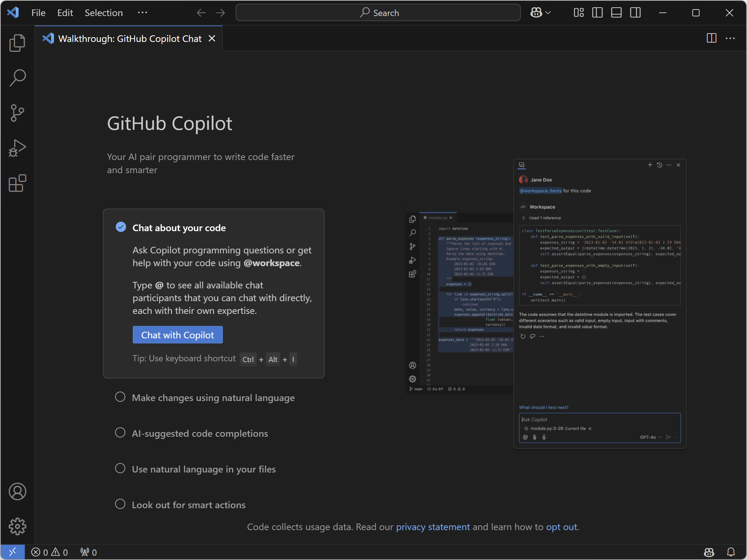Select the 'AI-suggested code completions' step

(x=200, y=433)
